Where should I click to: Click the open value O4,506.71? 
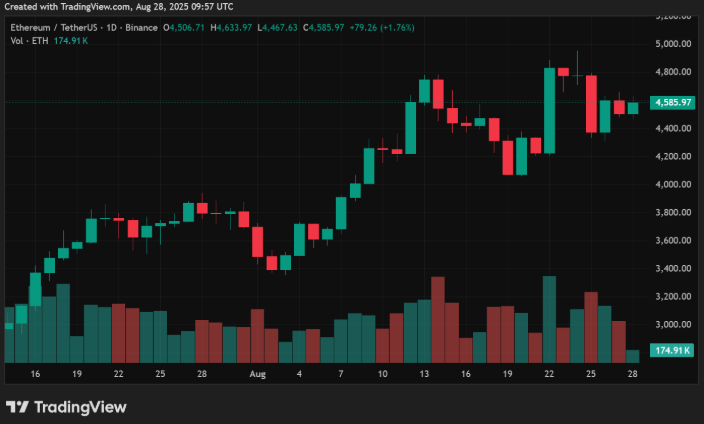coord(184,28)
